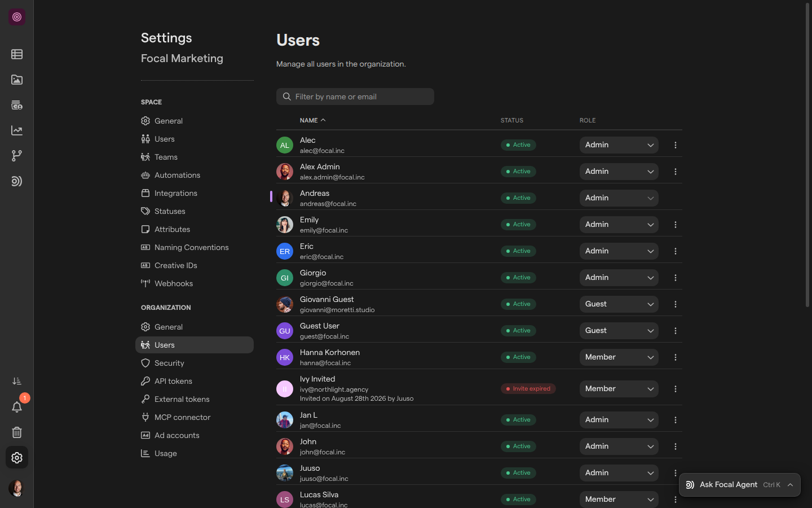
Task: Open the analytics chart icon in left rail
Action: (17, 130)
